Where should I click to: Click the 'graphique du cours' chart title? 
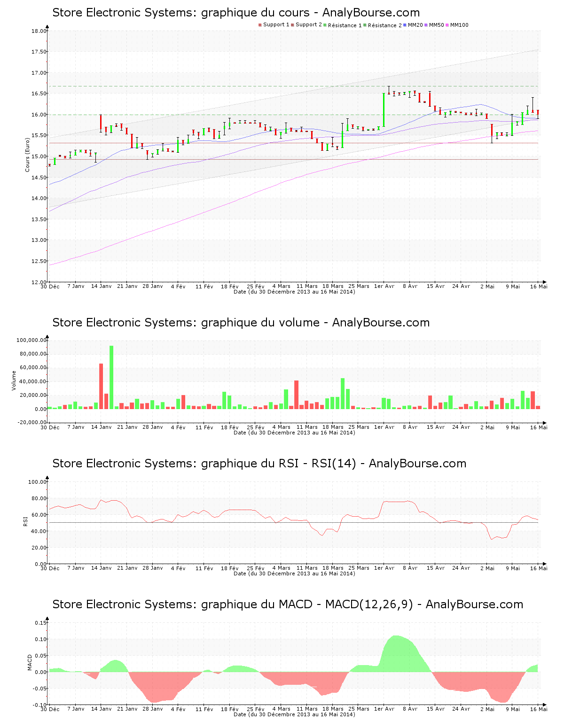pos(236,13)
